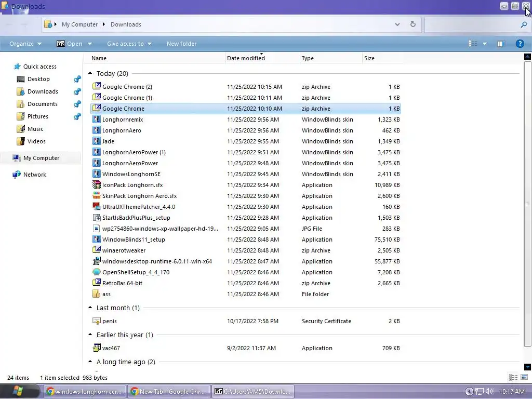Screen dimensions: 532x399
Task: Click the Google Chrome (2) zip icon
Action: click(97, 86)
